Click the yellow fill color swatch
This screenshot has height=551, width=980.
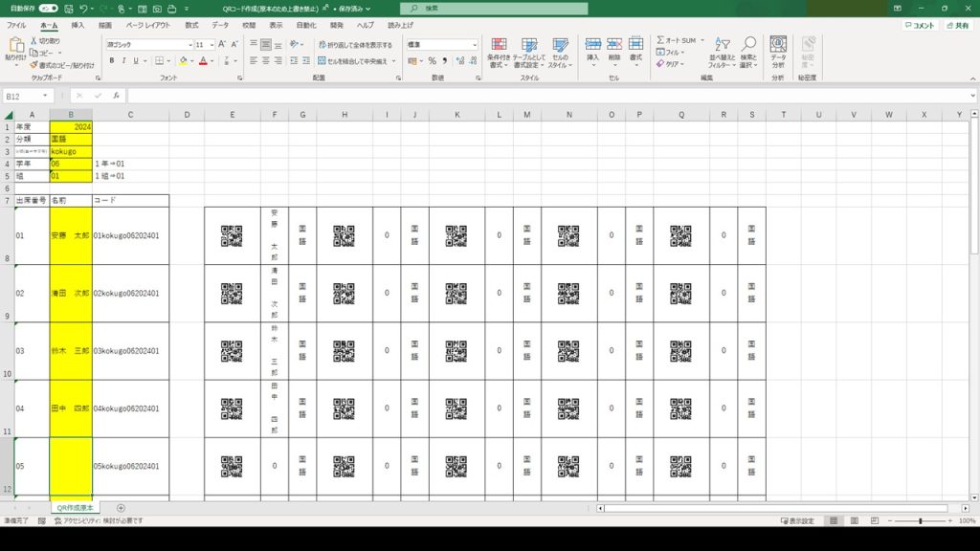coord(182,60)
